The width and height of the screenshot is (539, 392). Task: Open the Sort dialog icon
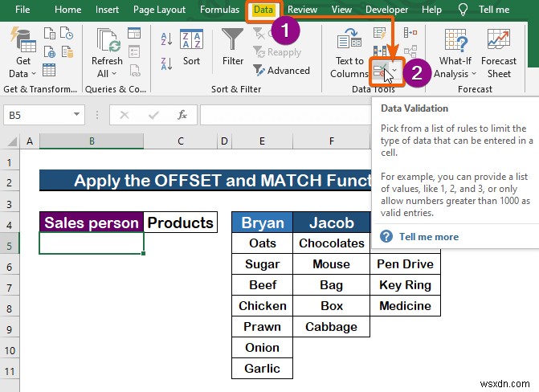191,39
